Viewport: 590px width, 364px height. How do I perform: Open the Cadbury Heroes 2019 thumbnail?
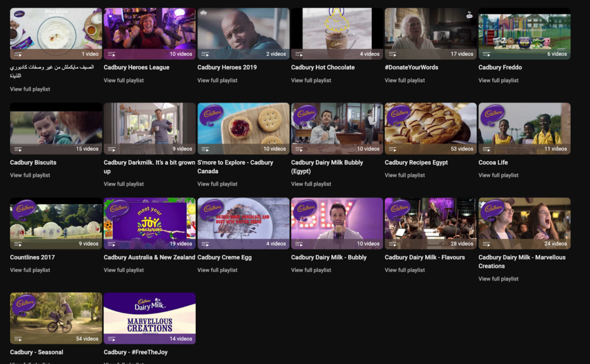coord(243,32)
